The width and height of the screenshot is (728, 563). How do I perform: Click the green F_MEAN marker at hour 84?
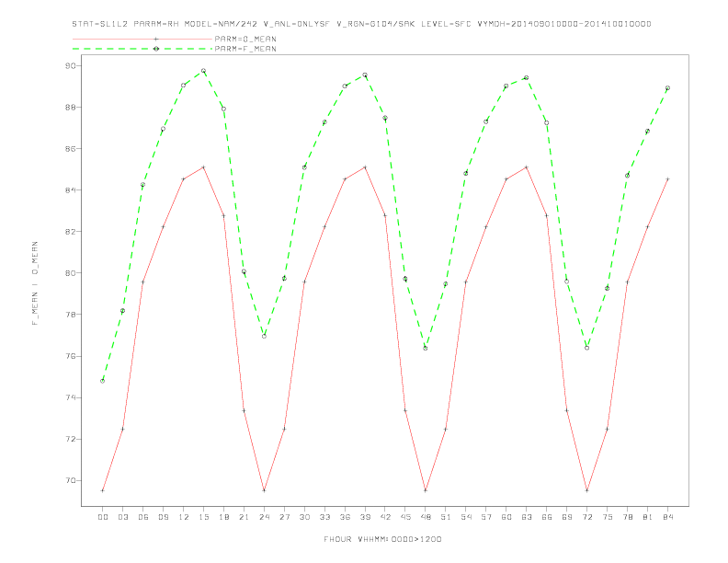pos(667,87)
